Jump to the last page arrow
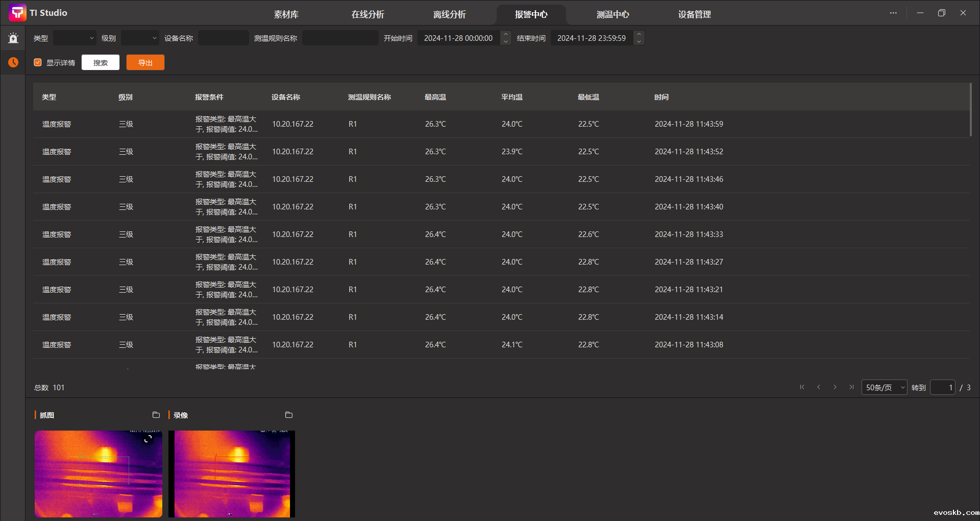Screen dimensions: 980x521 pyautogui.click(x=851, y=387)
